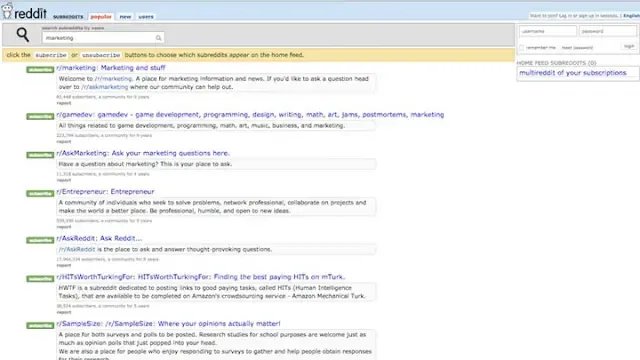This screenshot has width=640, height=360.
Task: Tick the remember me checkbox
Action: pos(521,48)
